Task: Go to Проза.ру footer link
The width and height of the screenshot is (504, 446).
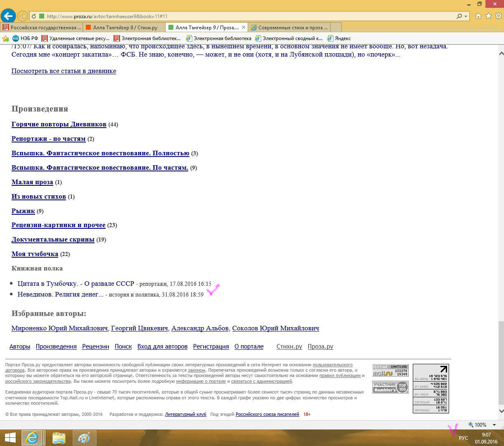Action: pos(320,346)
